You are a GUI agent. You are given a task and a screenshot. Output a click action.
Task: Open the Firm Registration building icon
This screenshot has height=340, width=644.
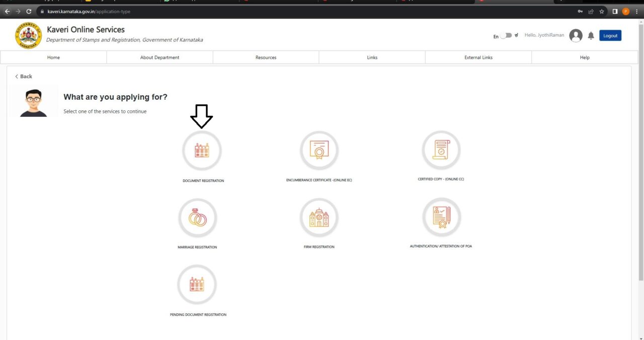[x=319, y=218]
